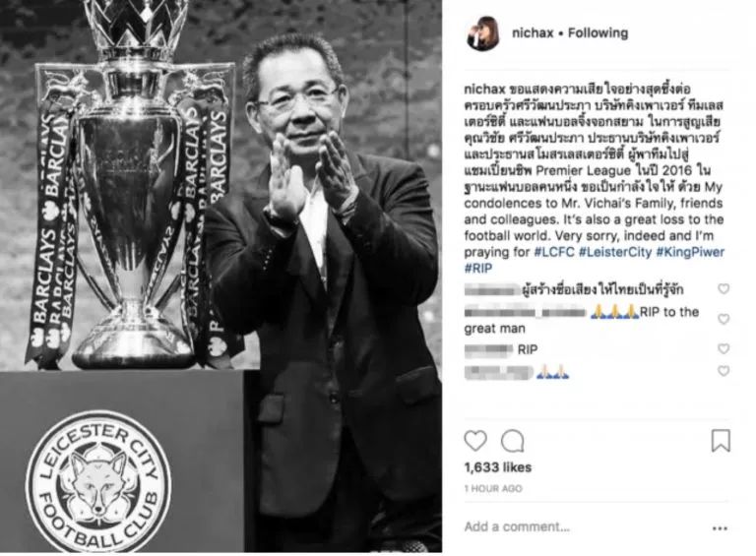756x556 pixels.
Task: View the 1,633 likes list
Action: pyautogui.click(x=497, y=467)
